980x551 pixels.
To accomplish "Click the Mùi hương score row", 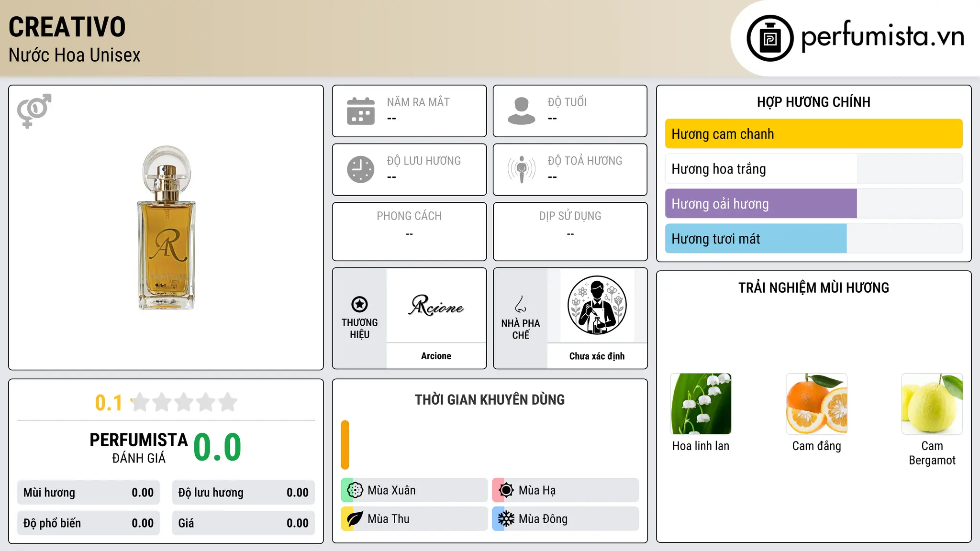I will pyautogui.click(x=89, y=493).
